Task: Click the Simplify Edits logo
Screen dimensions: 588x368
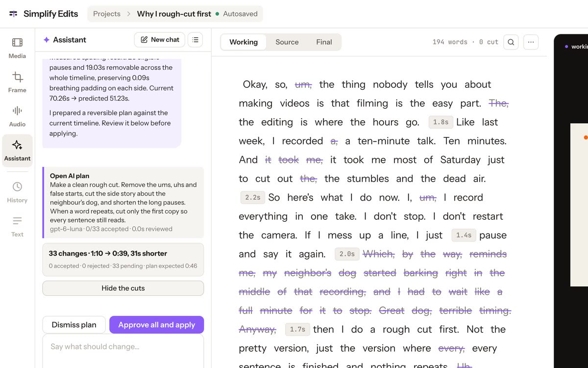Action: click(x=43, y=14)
